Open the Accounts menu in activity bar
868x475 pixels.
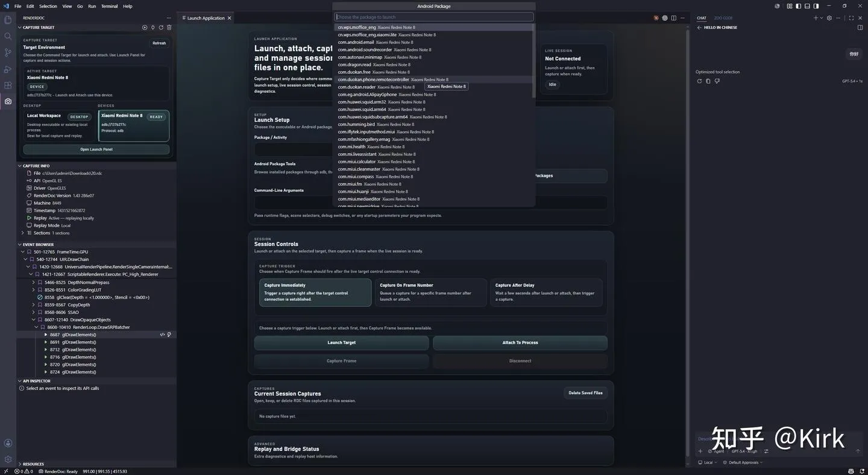8,443
